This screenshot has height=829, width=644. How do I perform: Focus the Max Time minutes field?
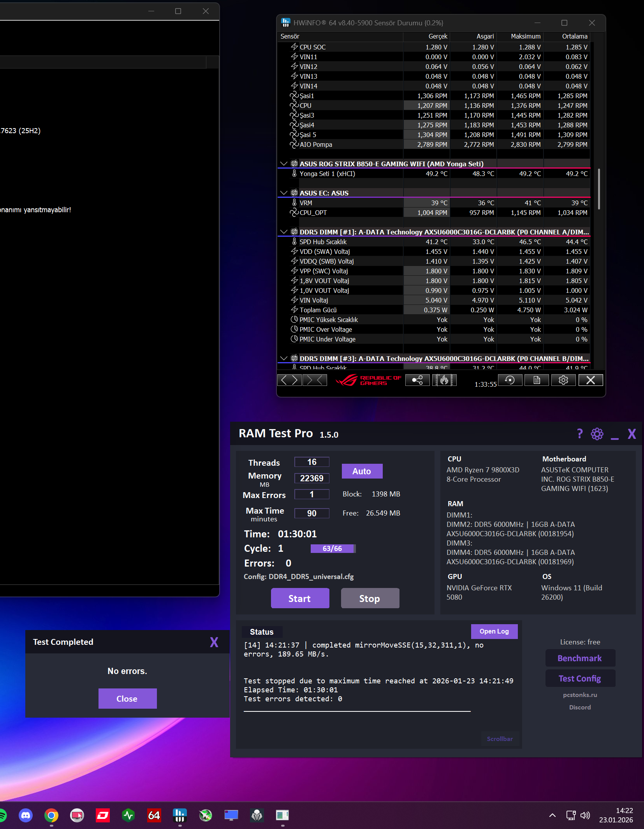point(312,514)
